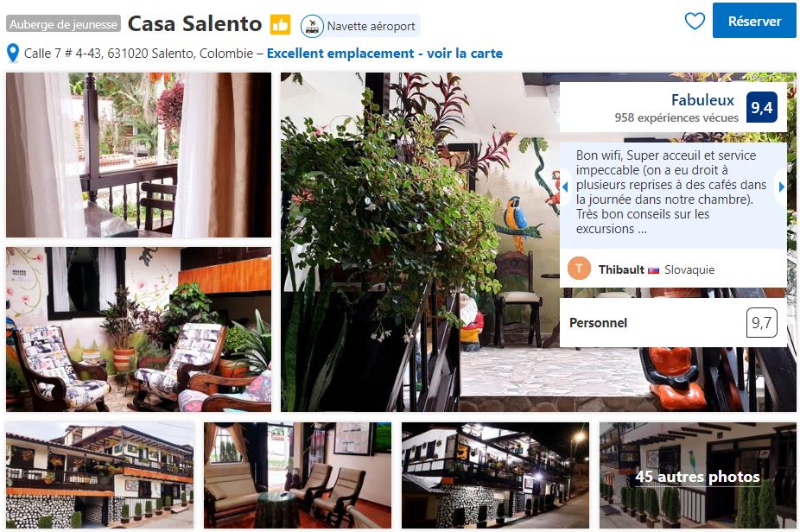Show the next review with right arrow

click(x=781, y=187)
